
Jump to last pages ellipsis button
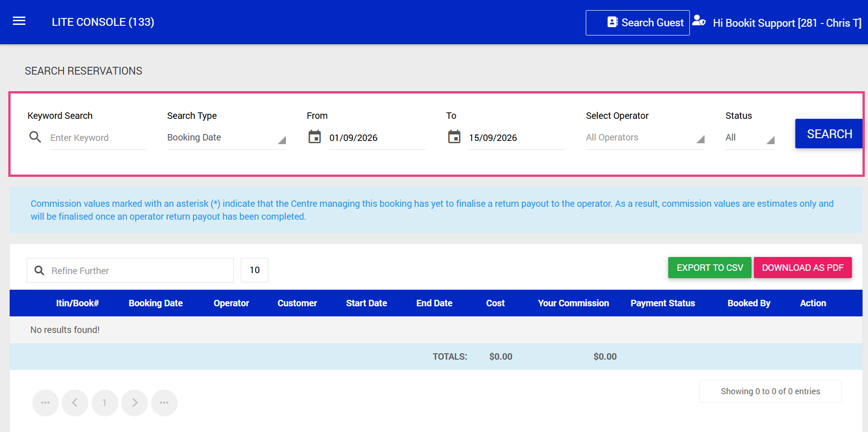164,403
